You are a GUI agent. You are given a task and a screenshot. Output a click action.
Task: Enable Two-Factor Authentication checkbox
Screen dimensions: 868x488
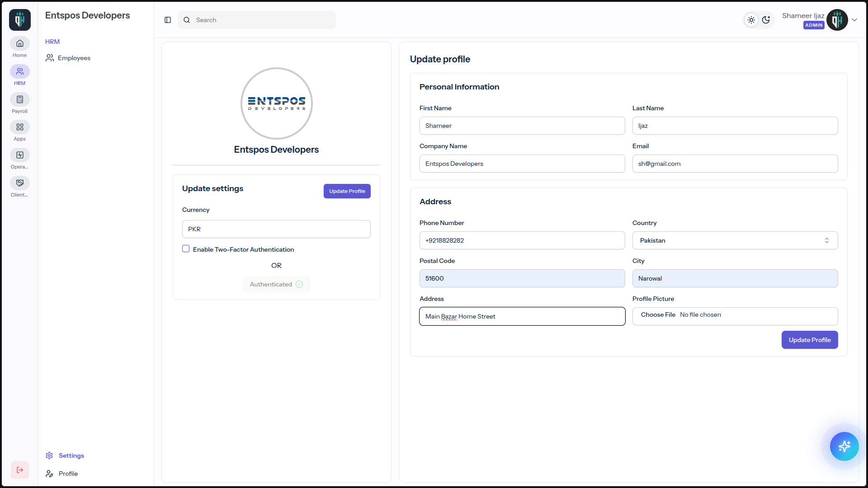(186, 249)
